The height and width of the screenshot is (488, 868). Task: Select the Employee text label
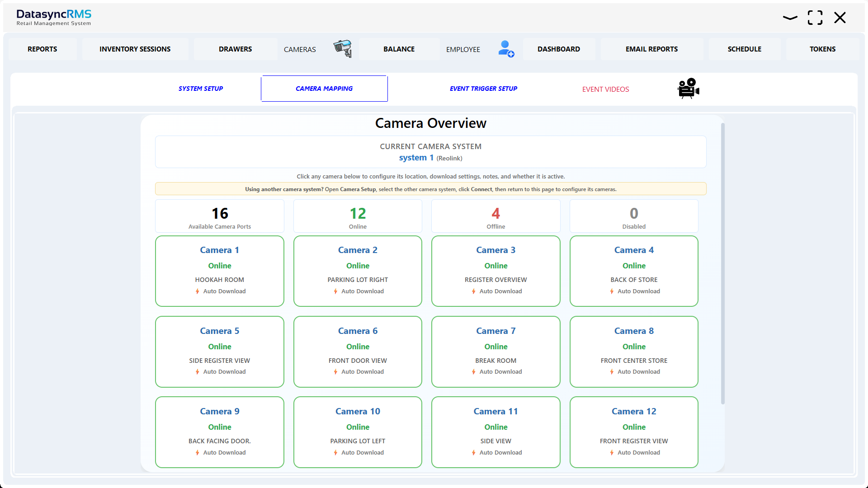click(x=463, y=49)
